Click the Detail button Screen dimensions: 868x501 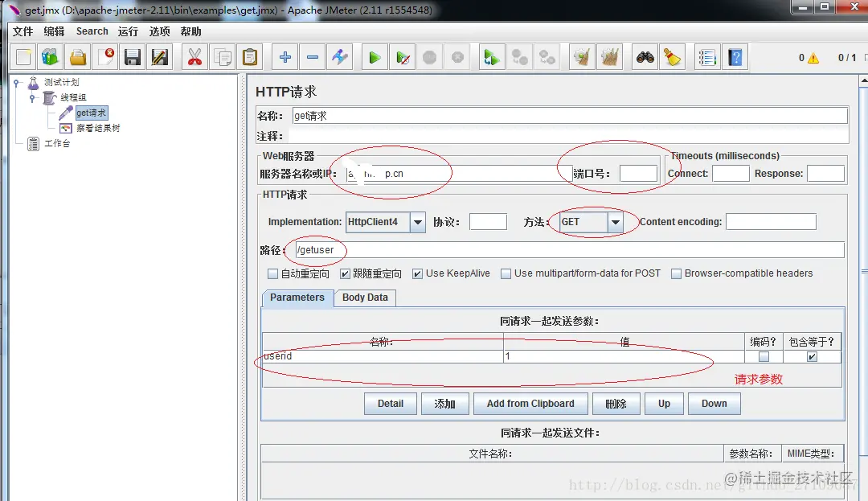pyautogui.click(x=390, y=403)
